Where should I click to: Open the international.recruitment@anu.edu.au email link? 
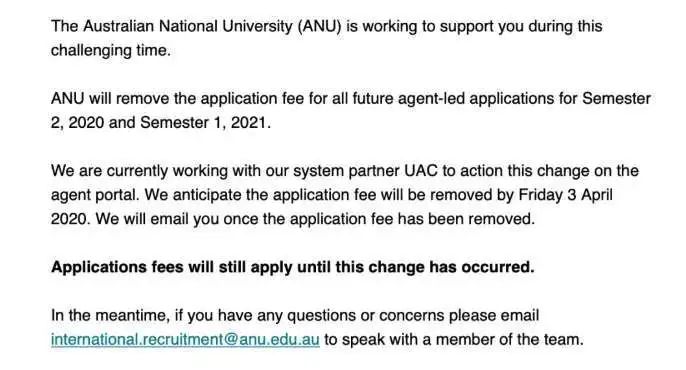(x=185, y=339)
